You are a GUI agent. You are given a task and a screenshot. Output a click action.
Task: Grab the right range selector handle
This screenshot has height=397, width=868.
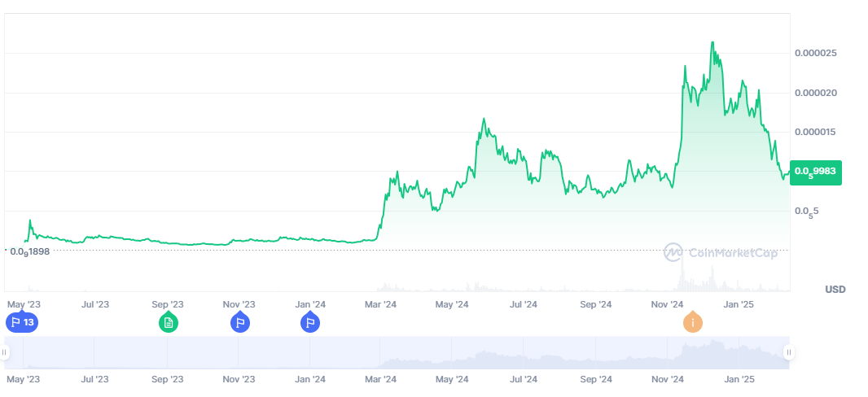point(788,352)
